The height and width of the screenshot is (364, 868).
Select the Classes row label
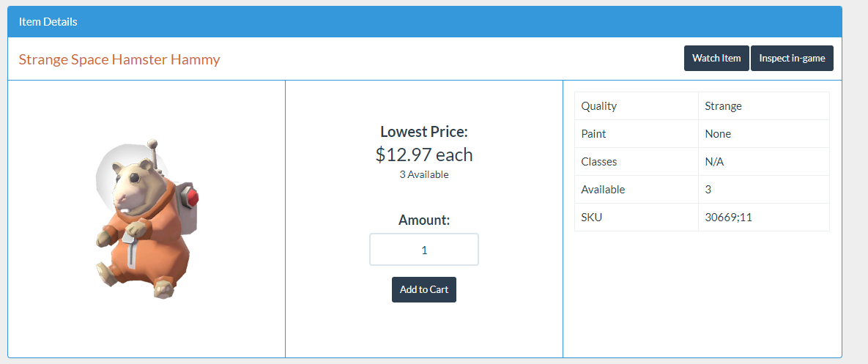[x=599, y=162]
